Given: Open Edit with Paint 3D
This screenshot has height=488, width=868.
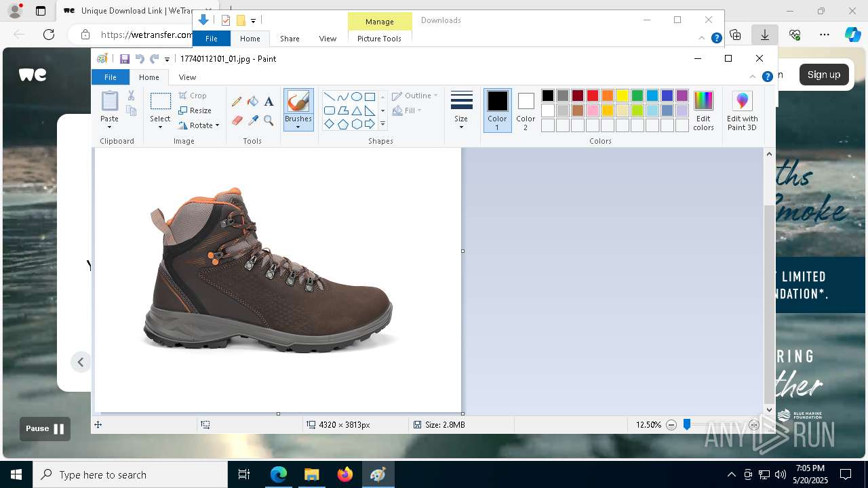Looking at the screenshot, I should coord(742,110).
